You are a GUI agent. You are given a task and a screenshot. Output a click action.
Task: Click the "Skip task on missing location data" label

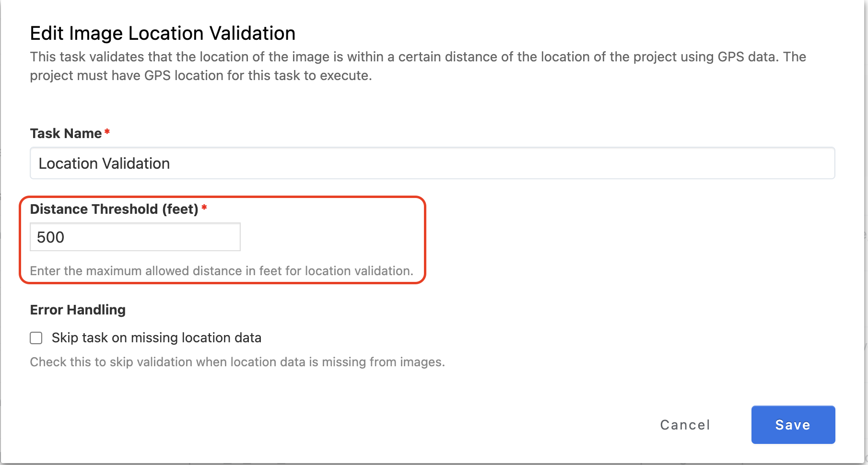[x=156, y=338]
